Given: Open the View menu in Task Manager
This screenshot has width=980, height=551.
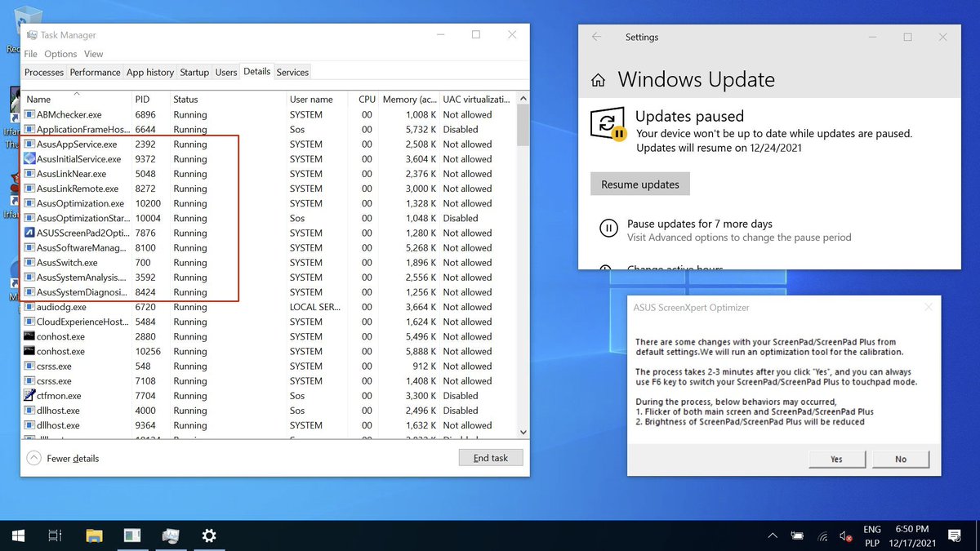Looking at the screenshot, I should [x=94, y=54].
